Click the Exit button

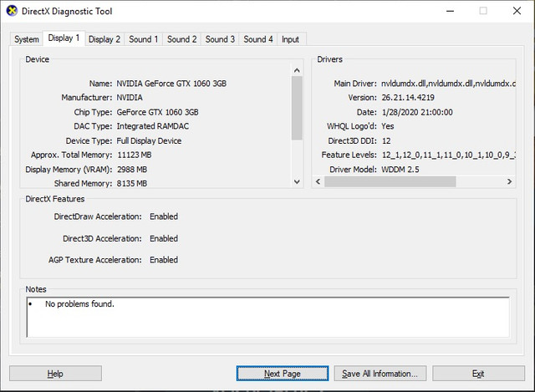click(x=478, y=374)
